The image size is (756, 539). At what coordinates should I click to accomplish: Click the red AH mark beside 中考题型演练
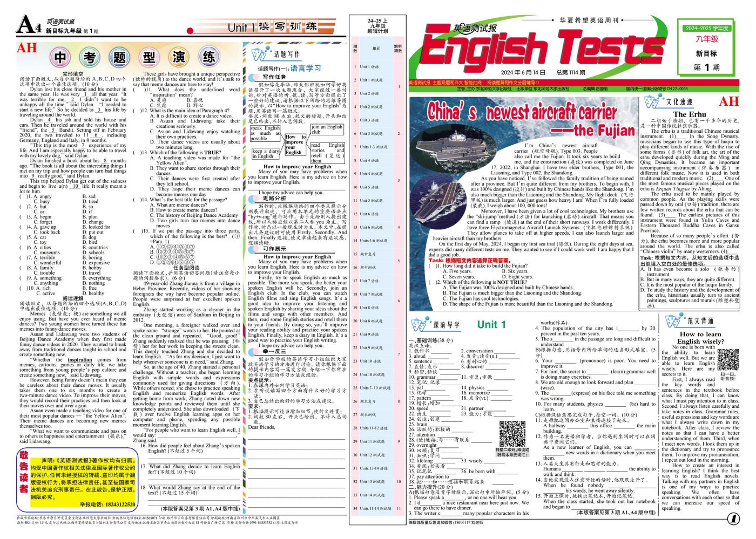pos(26,48)
